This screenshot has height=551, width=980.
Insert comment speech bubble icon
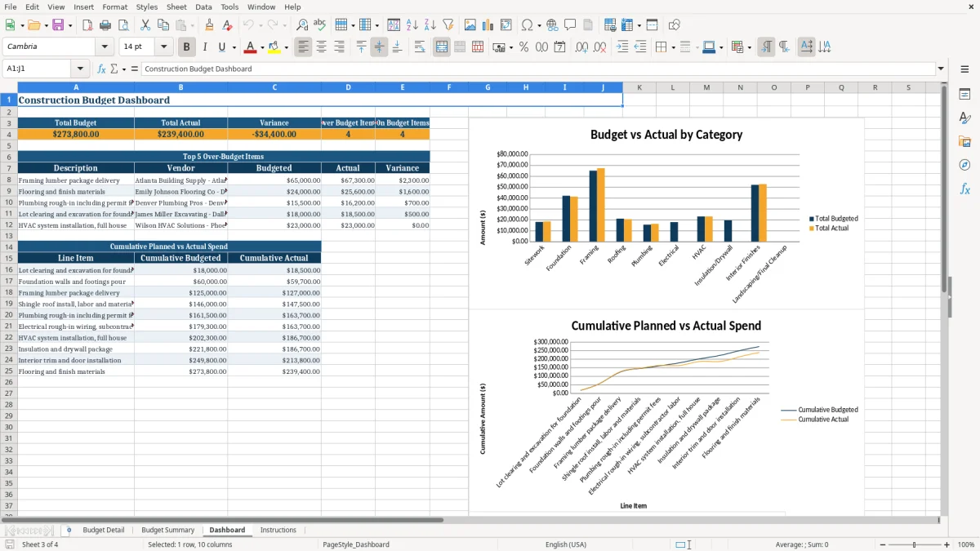pyautogui.click(x=570, y=25)
